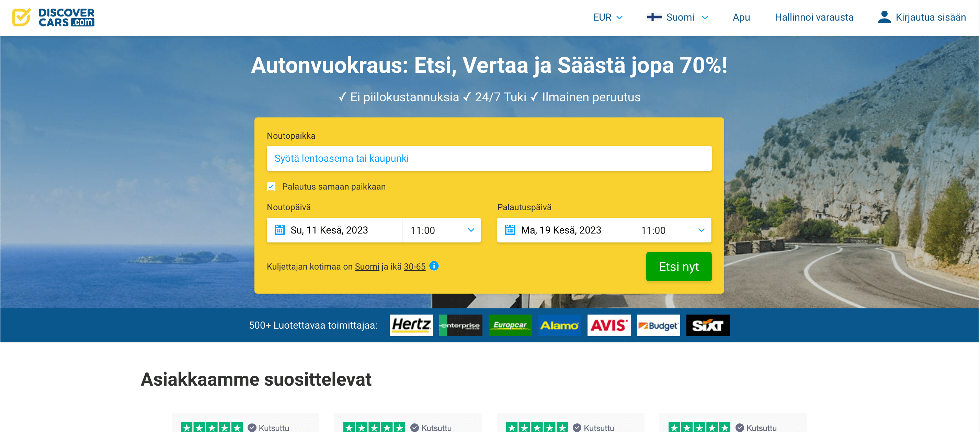Click the Hertz supplier logo
Screen dimensions: 980x432
pyautogui.click(x=411, y=326)
